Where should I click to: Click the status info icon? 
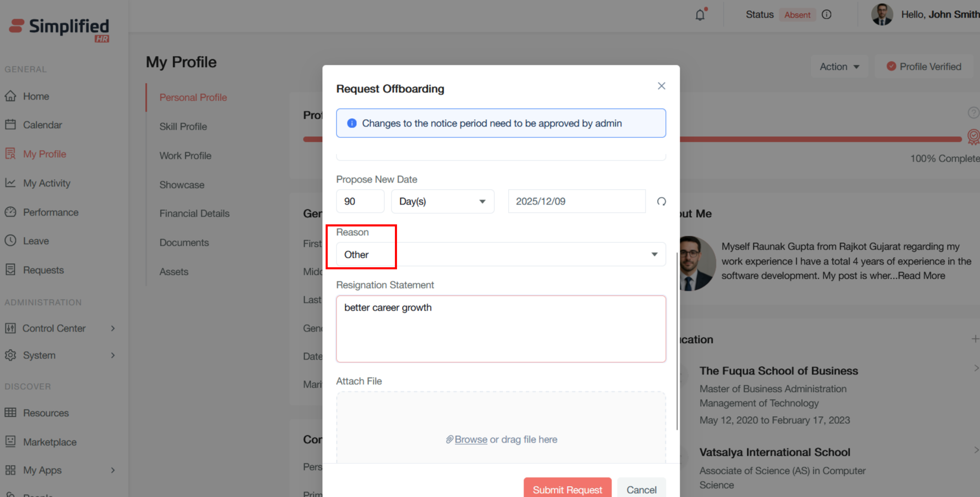click(x=826, y=15)
